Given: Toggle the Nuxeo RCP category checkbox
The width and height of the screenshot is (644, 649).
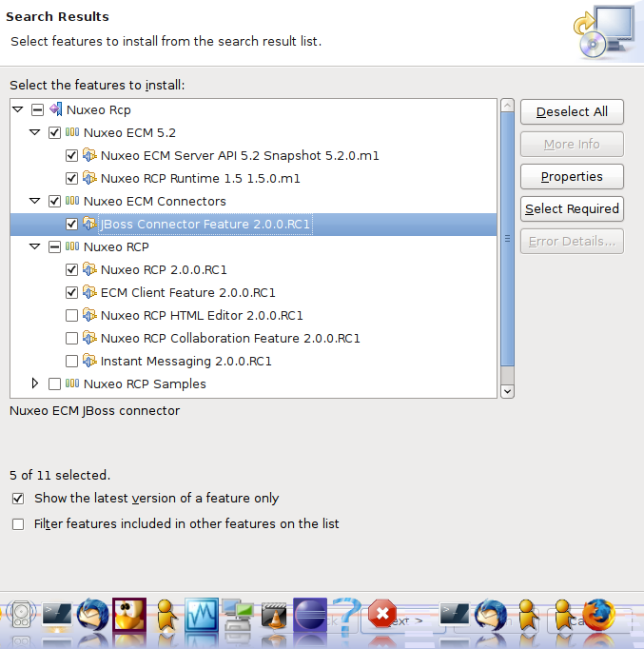Looking at the screenshot, I should click(x=54, y=246).
